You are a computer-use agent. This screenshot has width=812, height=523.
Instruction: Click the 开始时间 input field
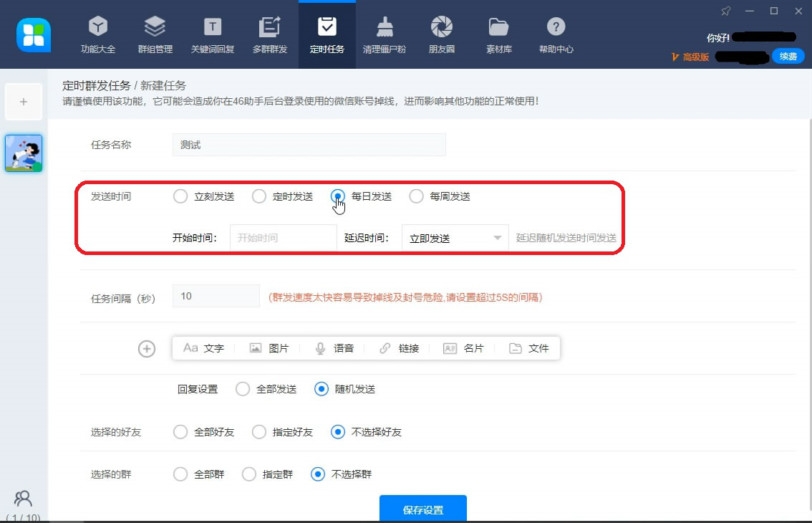[x=283, y=238]
